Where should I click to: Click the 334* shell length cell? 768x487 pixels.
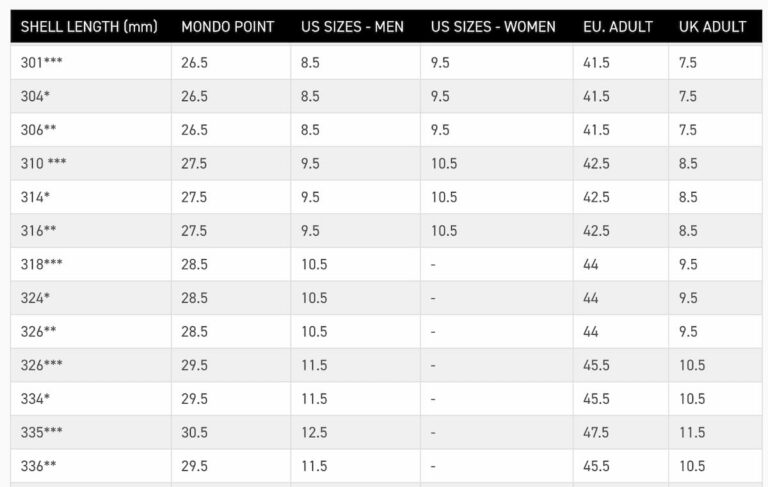(35, 399)
